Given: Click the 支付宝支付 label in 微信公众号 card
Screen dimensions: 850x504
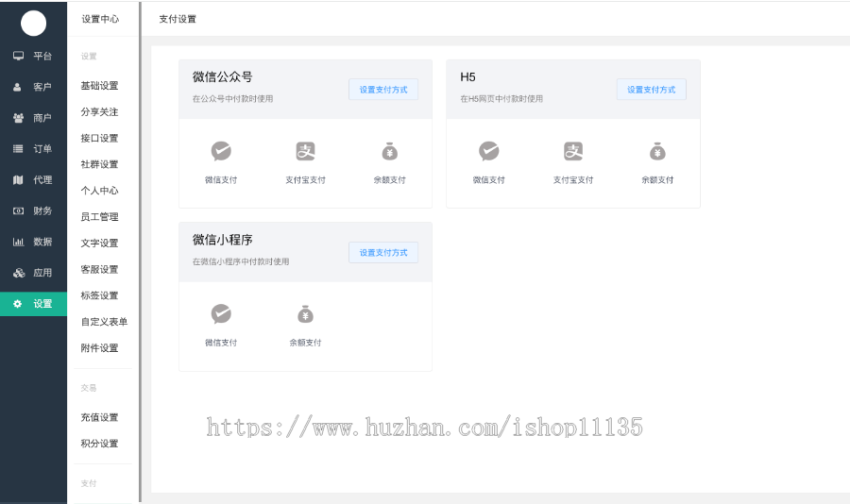Looking at the screenshot, I should pos(306,180).
